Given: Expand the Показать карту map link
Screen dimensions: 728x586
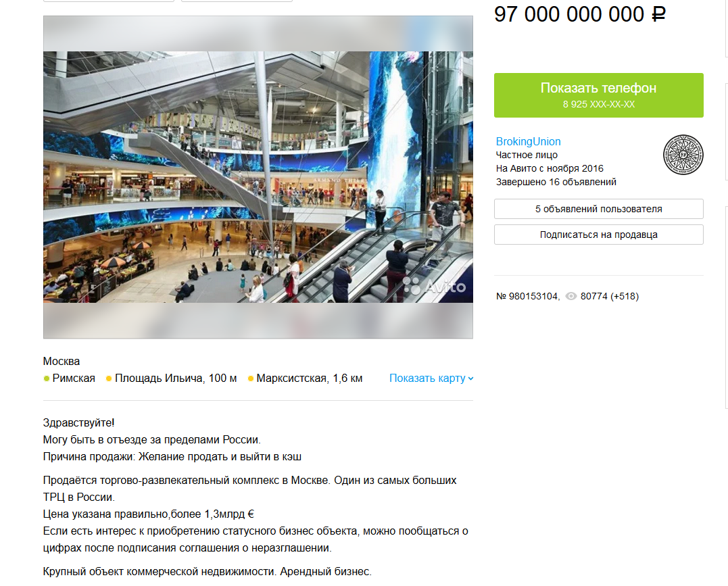Looking at the screenshot, I should [x=431, y=379].
